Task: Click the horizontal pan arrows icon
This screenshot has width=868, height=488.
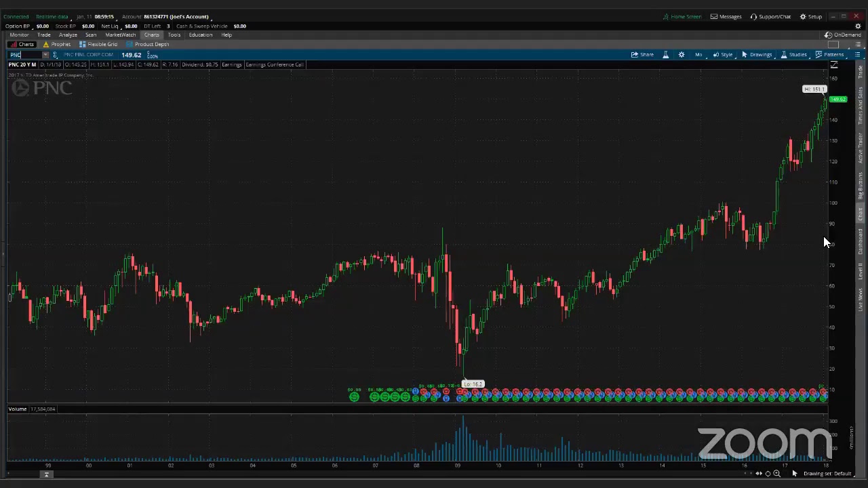Action: click(759, 473)
